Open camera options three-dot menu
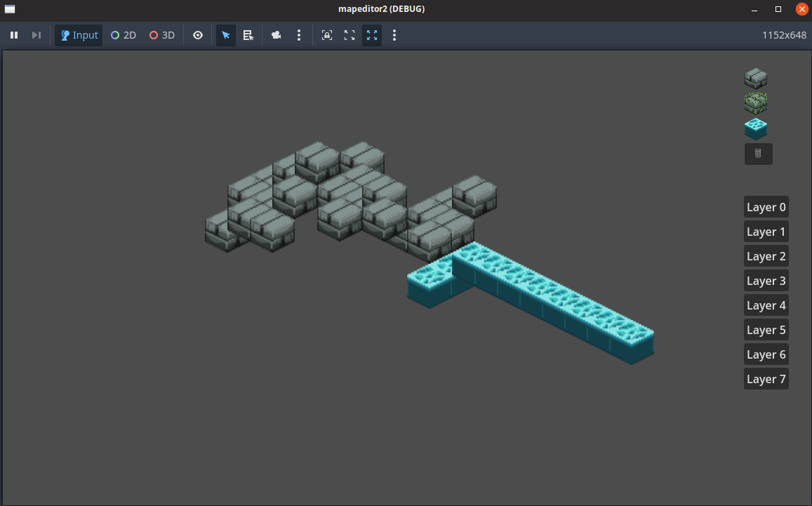This screenshot has height=506, width=812. (x=299, y=35)
